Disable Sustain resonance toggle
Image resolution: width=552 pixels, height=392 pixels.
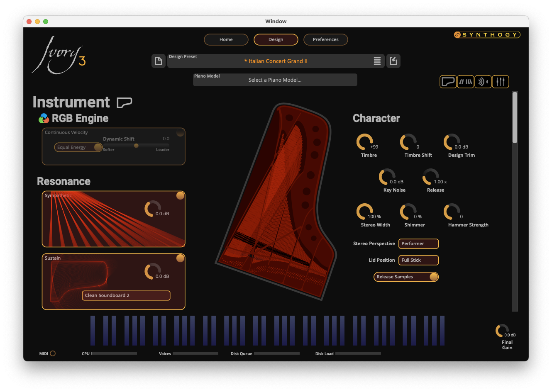tap(180, 258)
